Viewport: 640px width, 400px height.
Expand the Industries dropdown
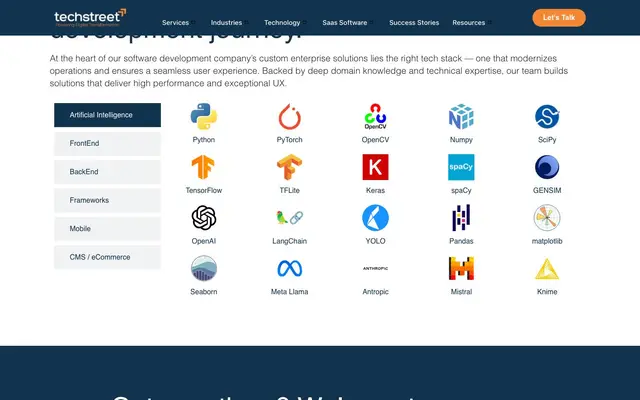(229, 22)
